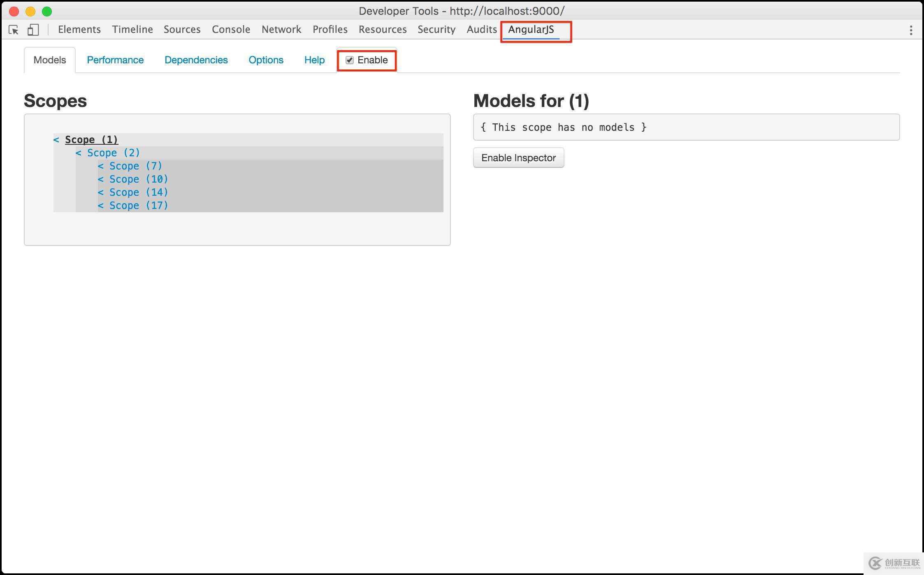Click the Enable Inspector button
924x575 pixels.
tap(518, 157)
